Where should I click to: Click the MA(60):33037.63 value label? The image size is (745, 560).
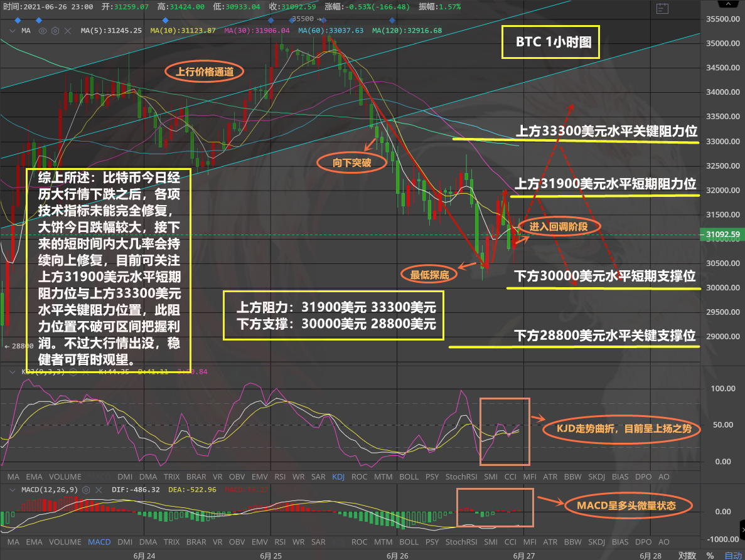pyautogui.click(x=331, y=30)
